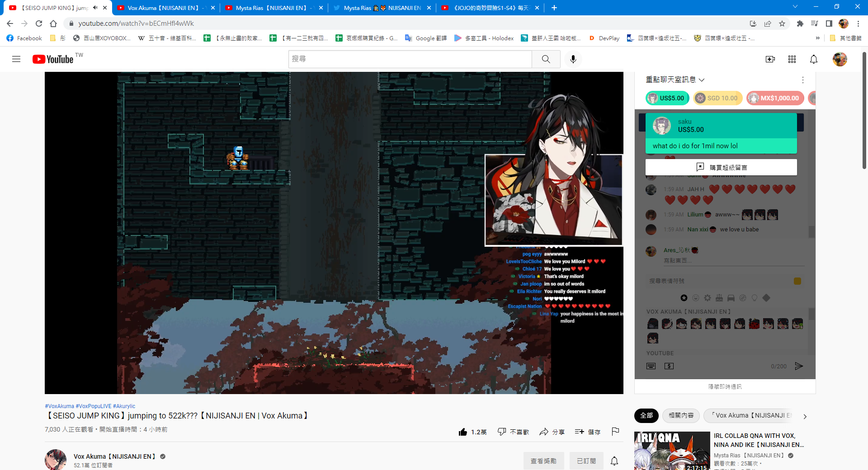Like the video with thumbs up

point(472,432)
